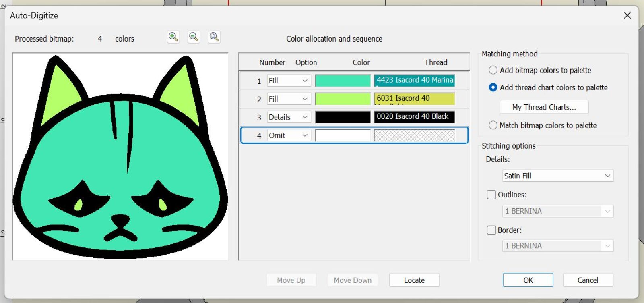Open the Border 1 BERNINA dropdown
The width and height of the screenshot is (644, 303).
pos(558,246)
